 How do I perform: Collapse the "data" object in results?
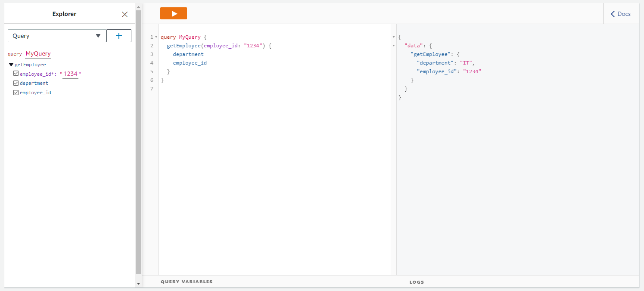click(x=394, y=46)
